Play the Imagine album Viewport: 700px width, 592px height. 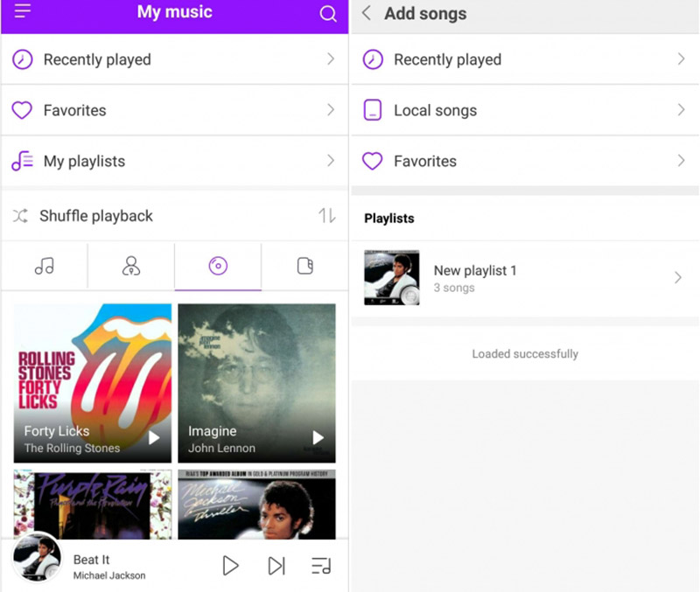pyautogui.click(x=318, y=437)
